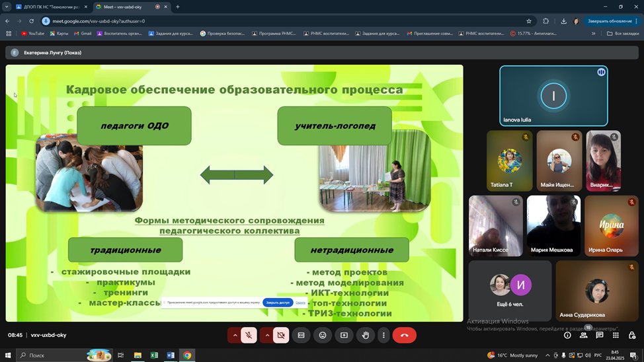Expand the hidden bookmarks chevron

pos(593,34)
